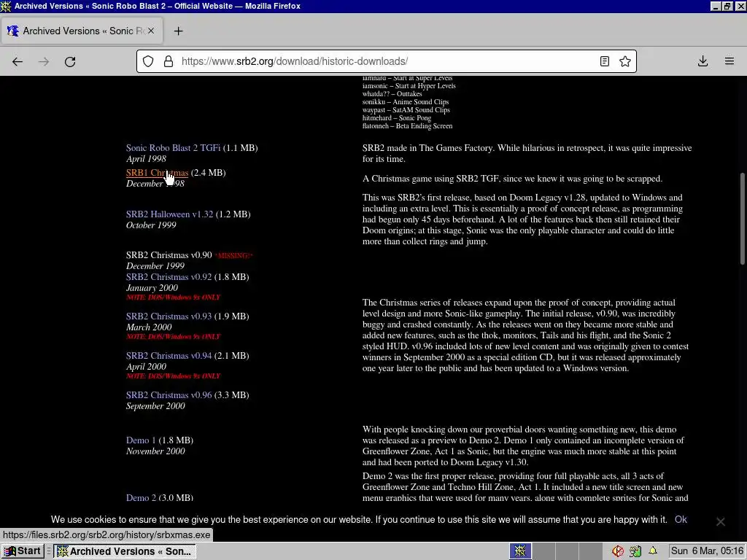Download Sonic Robo Blast 2 TGFi
The width and height of the screenshot is (747, 560).
pyautogui.click(x=173, y=148)
